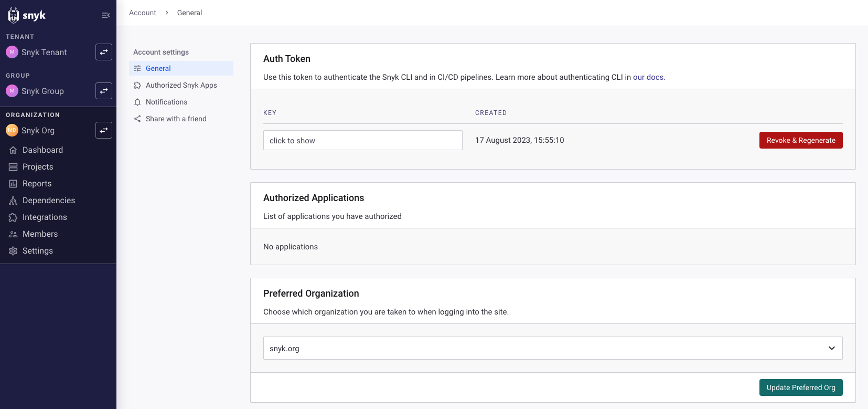The height and width of the screenshot is (409, 868).
Task: Open the Projects page
Action: (38, 167)
